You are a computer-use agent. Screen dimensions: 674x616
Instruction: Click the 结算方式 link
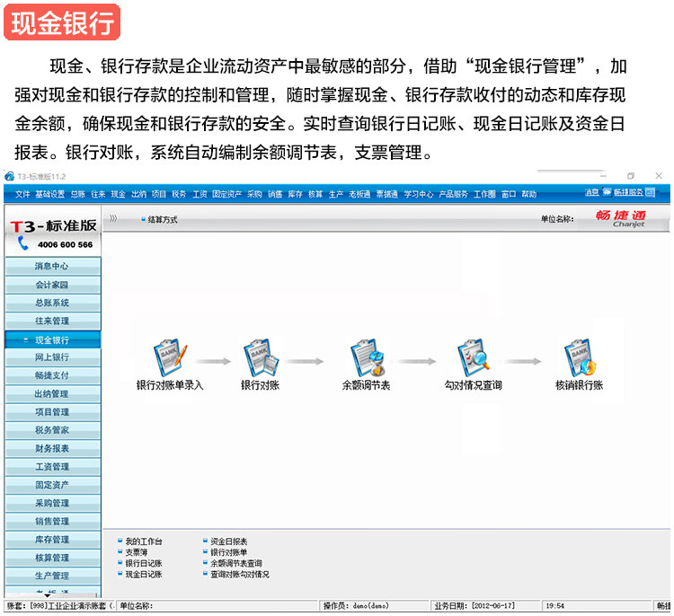pos(162,219)
